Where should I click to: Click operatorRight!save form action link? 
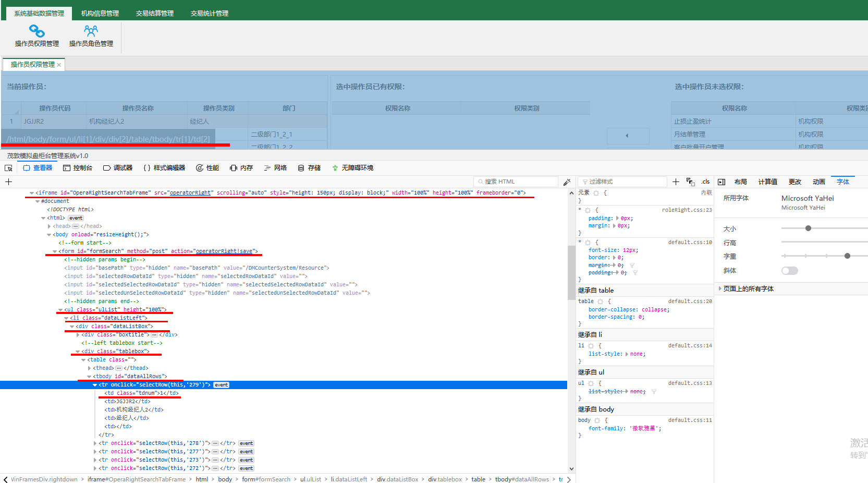coord(224,251)
